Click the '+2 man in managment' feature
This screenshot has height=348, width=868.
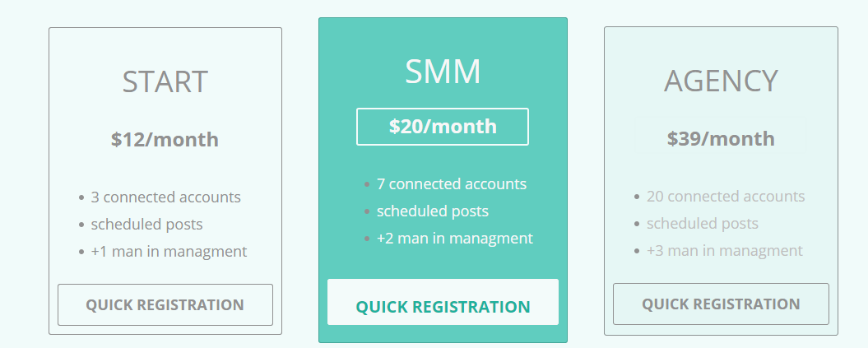tap(454, 239)
